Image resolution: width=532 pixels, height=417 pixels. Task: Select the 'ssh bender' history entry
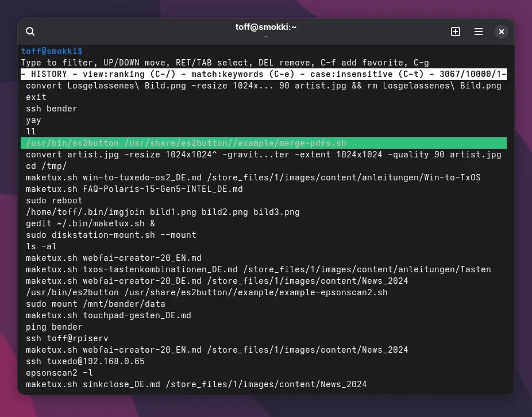coord(51,109)
